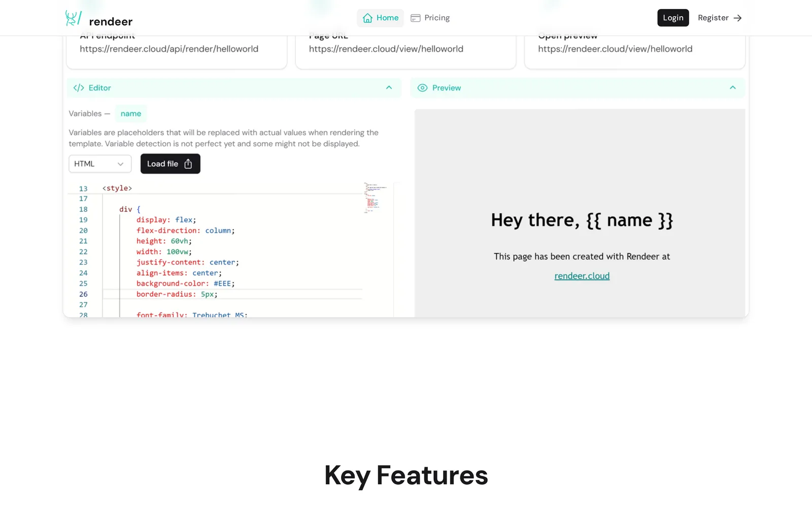Viewport: 812px width, 508px height.
Task: Click the Register link
Action: (x=720, y=18)
